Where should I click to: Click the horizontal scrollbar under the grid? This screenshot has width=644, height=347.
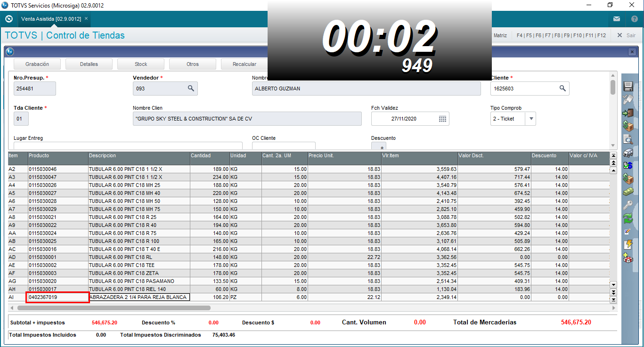pyautogui.click(x=114, y=308)
